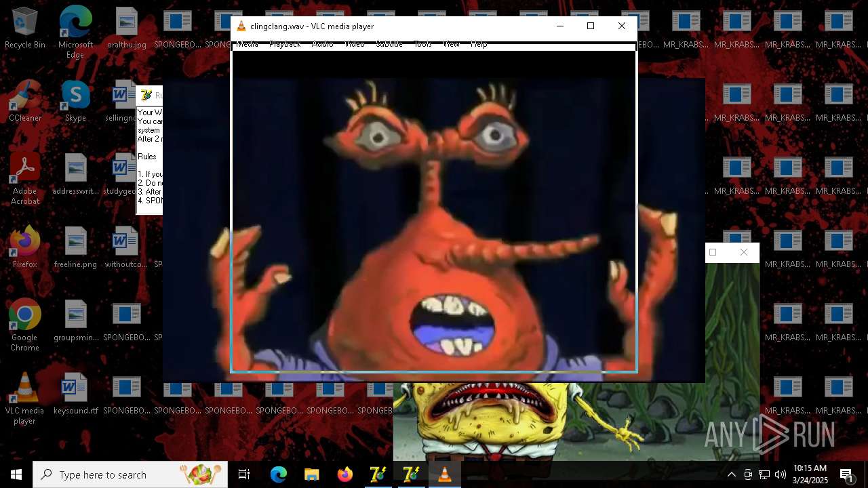Viewport: 868px width, 488px height.
Task: Maximize the small untitled window beside VLC
Action: coord(713,252)
